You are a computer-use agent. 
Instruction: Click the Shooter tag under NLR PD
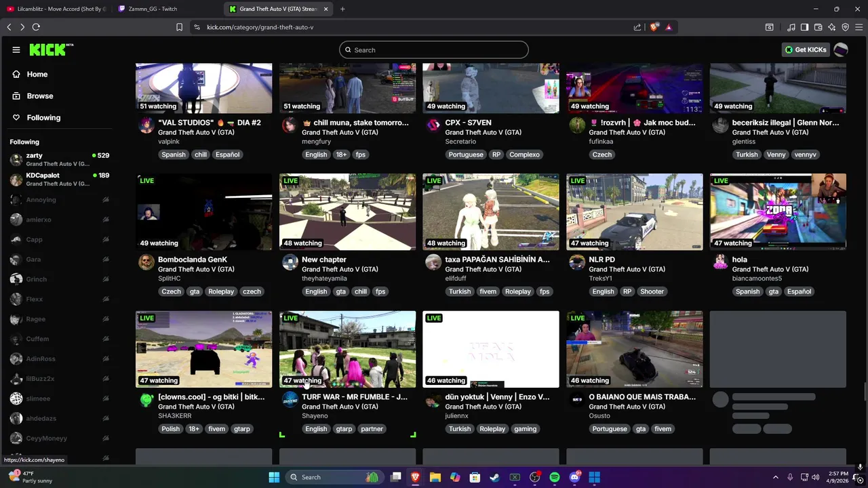coord(652,291)
